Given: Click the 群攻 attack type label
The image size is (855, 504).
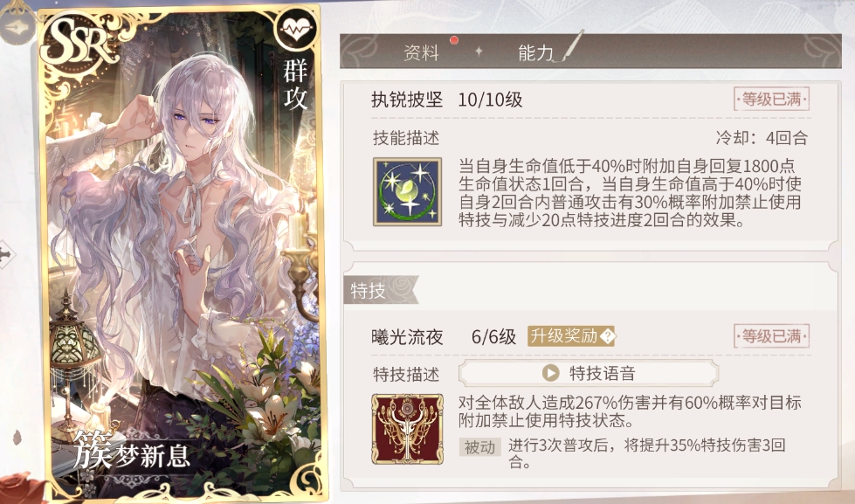Looking at the screenshot, I should pos(295,85).
